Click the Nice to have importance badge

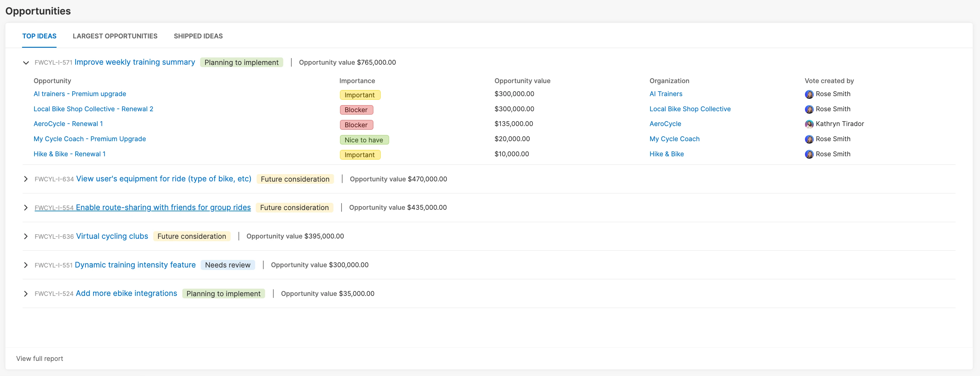click(x=364, y=140)
